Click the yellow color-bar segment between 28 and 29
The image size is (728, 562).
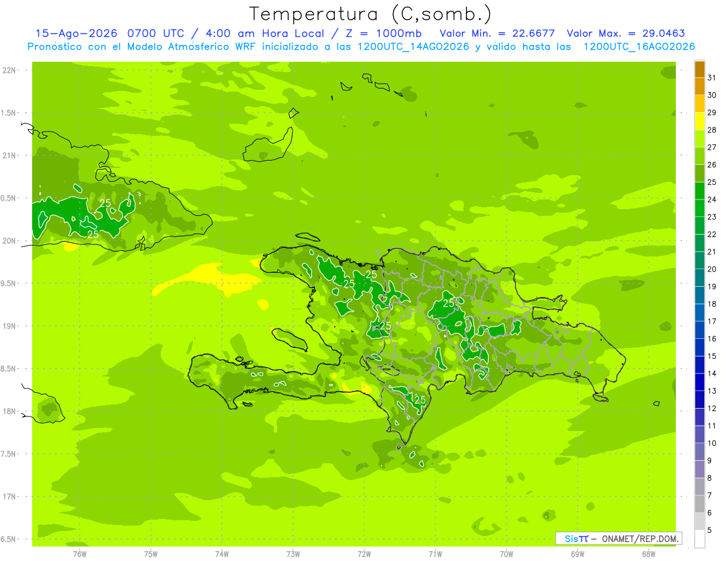tap(699, 121)
